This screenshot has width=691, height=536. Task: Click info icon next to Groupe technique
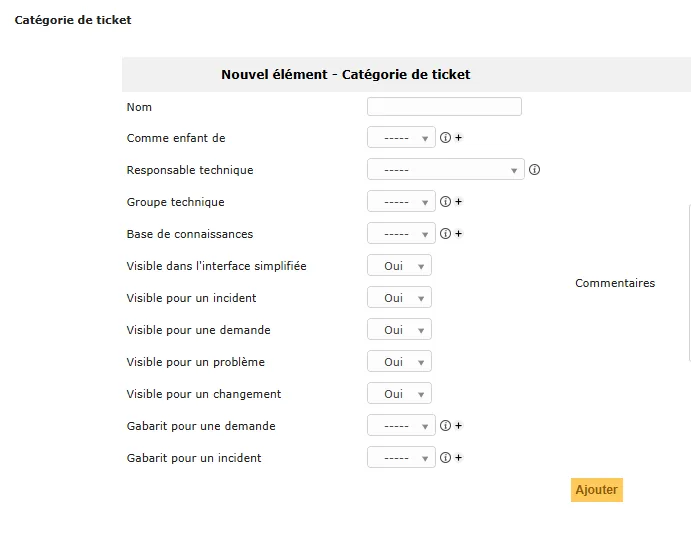coord(446,201)
